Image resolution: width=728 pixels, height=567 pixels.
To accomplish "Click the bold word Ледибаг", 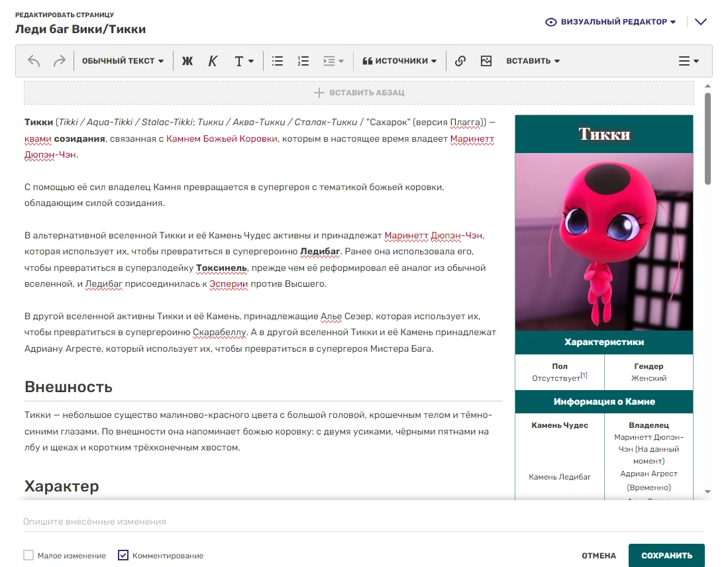I will point(321,252).
